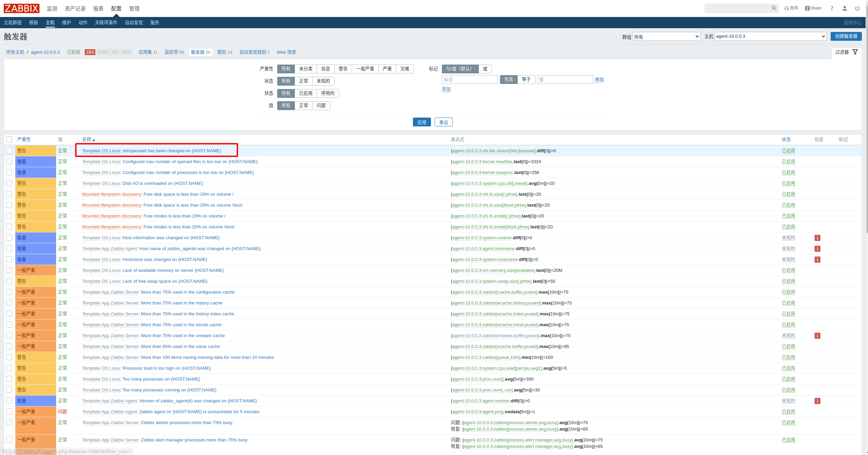This screenshot has width=868, height=455.
Task: Open the group dropdown showing 所有
Action: (x=666, y=37)
